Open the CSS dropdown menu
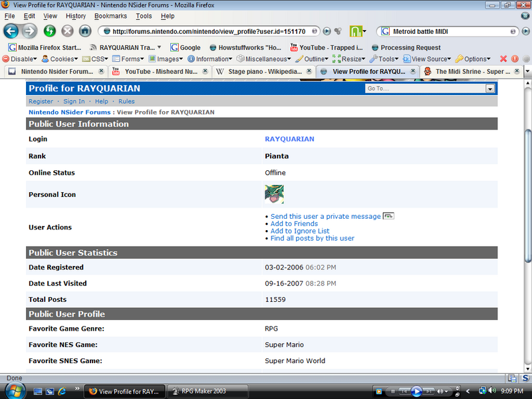The width and height of the screenshot is (532, 399). click(x=95, y=59)
